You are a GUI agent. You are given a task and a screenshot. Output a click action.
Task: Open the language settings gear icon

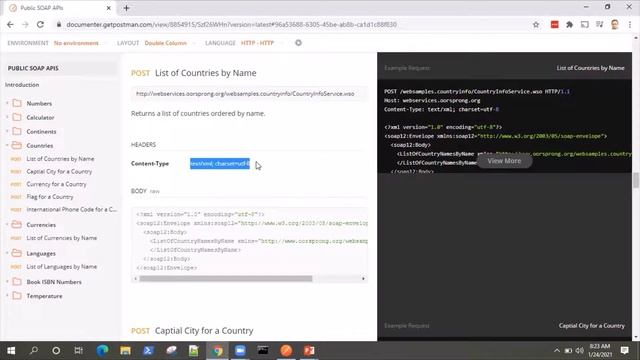(x=298, y=43)
